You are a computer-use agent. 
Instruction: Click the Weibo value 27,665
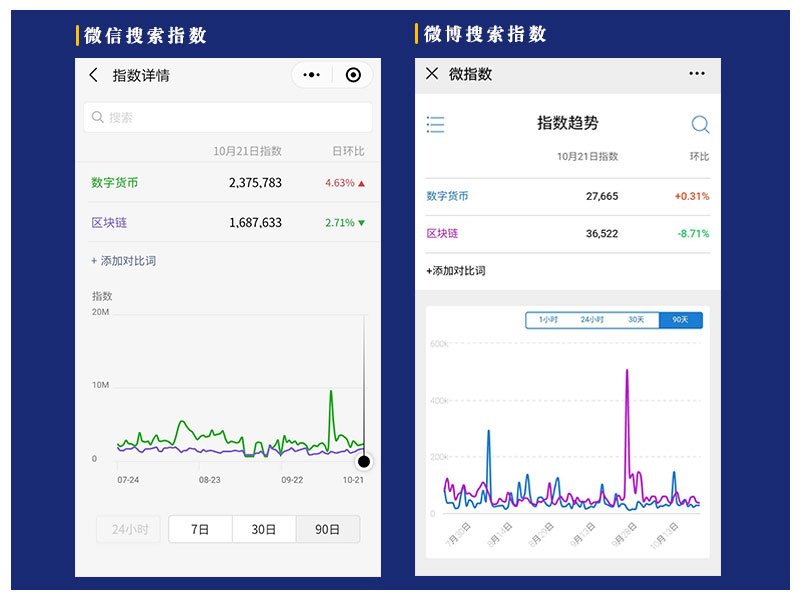(x=602, y=196)
